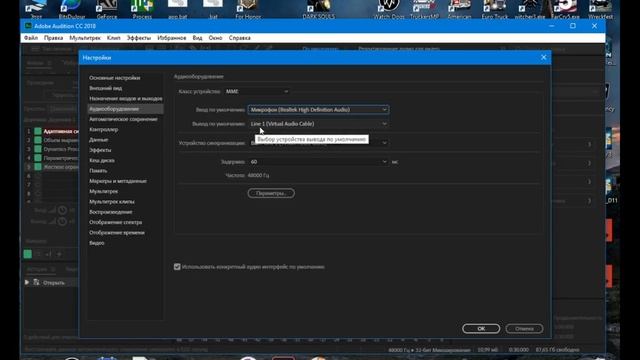Screen dimensions: 640x360
Task: Click the Отмена button
Action: point(524,329)
